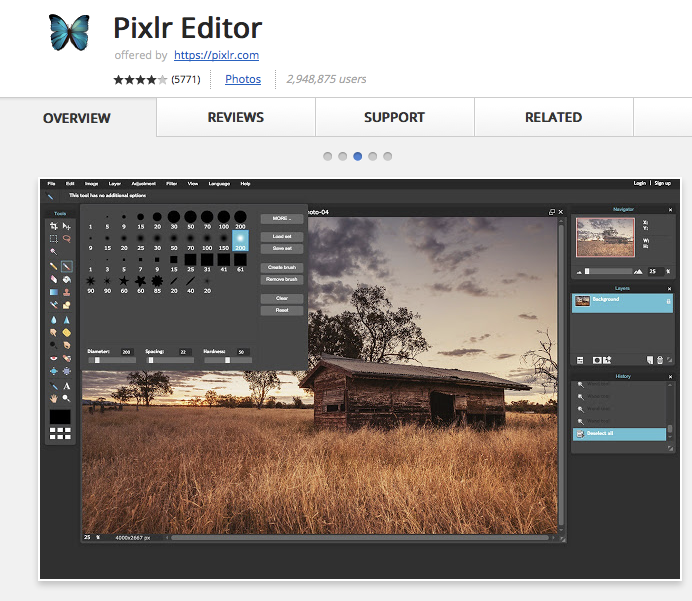Select the Drawing shapes tool

pos(67,304)
